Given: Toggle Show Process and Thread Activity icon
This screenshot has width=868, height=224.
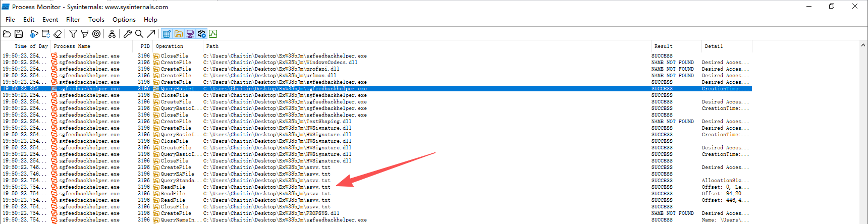Looking at the screenshot, I should pyautogui.click(x=202, y=34).
